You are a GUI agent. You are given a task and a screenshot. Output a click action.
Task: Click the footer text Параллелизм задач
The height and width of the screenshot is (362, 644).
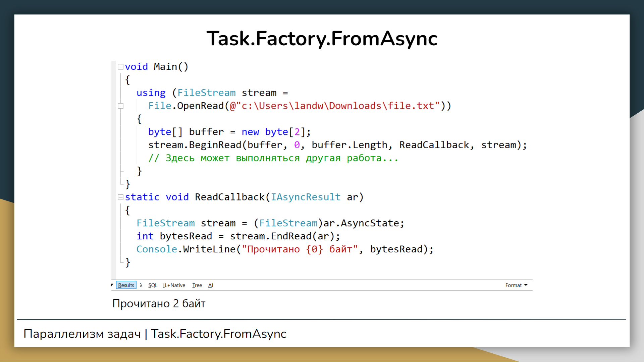coord(82,334)
